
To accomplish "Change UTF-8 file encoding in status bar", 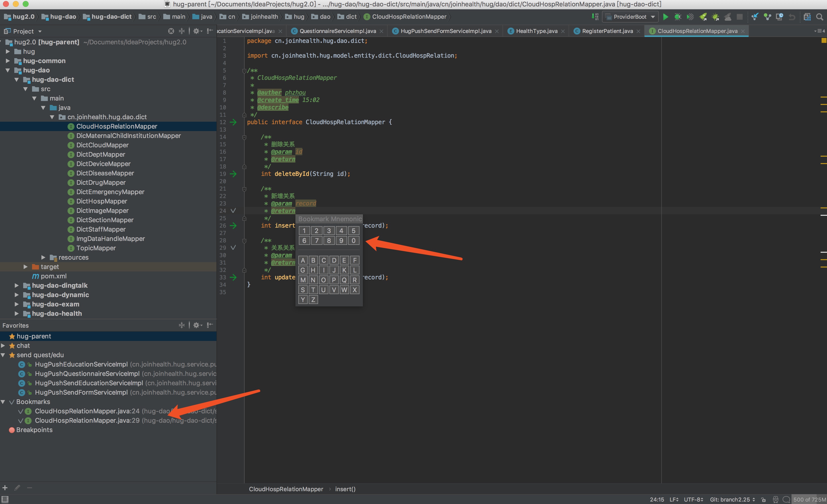I will pyautogui.click(x=693, y=500).
